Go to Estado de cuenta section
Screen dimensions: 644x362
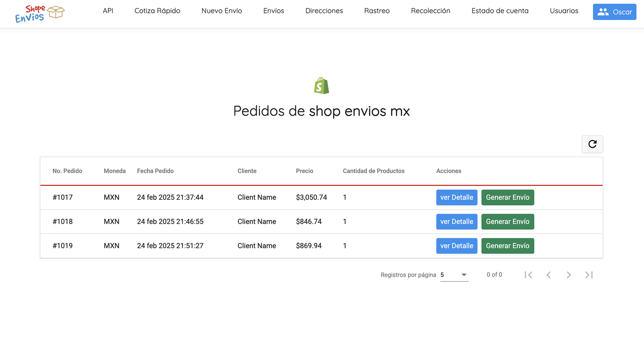point(500,11)
